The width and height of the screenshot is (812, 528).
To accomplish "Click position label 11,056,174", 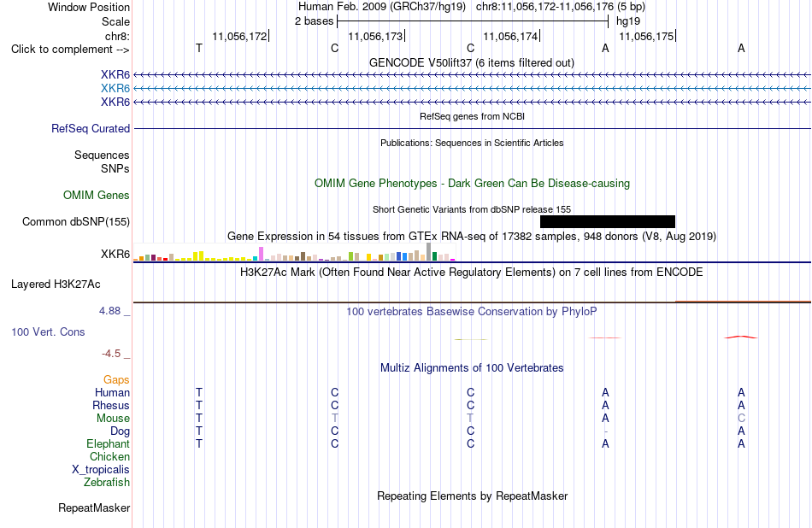I will 510,36.
